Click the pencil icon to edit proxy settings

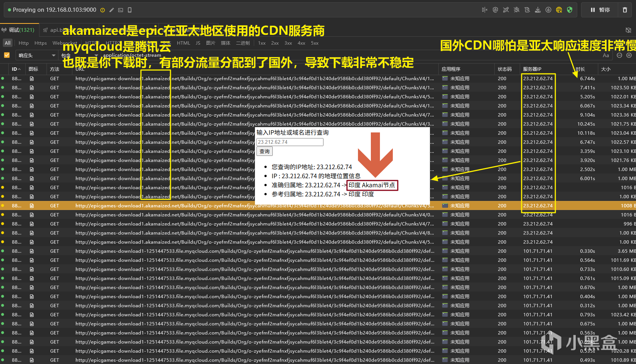pyautogui.click(x=112, y=10)
